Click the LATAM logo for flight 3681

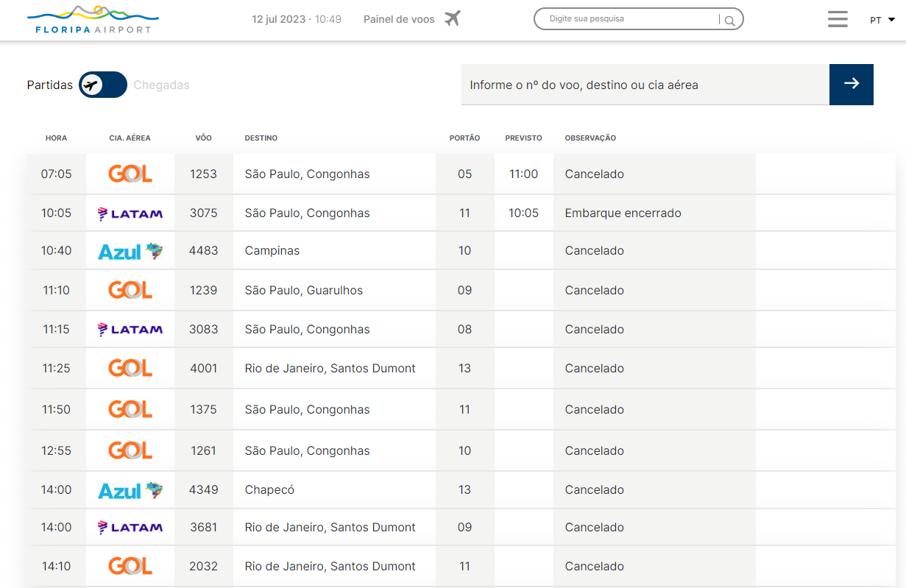pos(130,528)
